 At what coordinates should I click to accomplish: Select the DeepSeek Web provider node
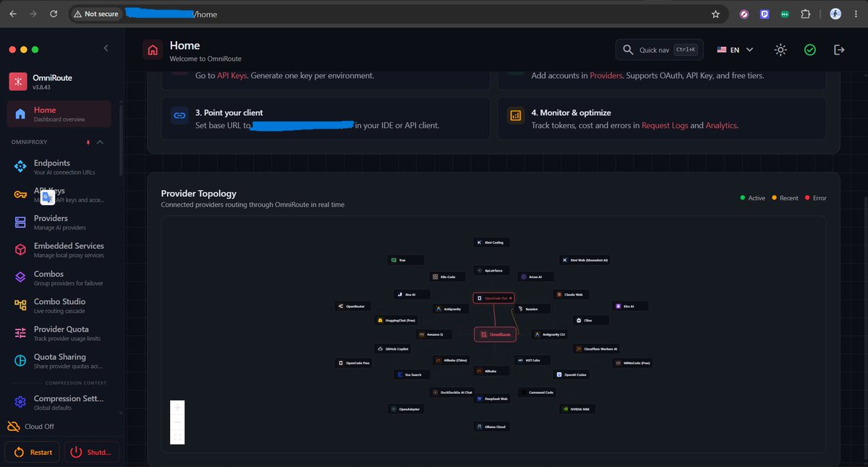point(493,398)
